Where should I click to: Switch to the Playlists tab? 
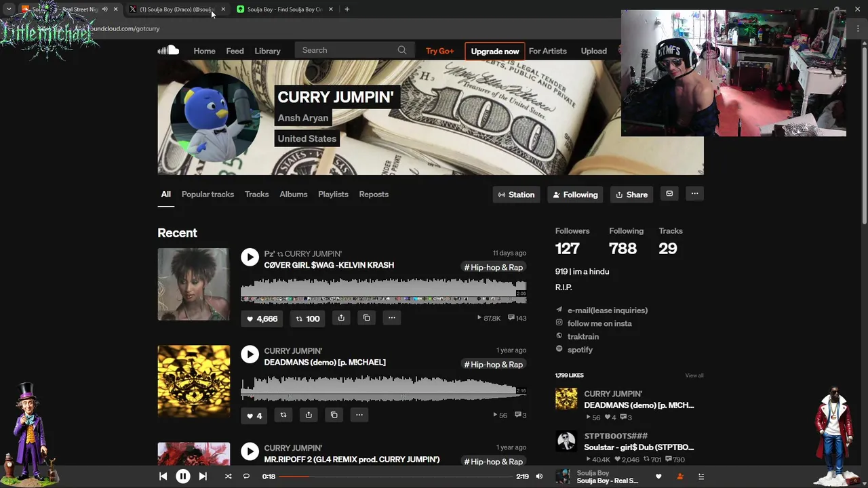[333, 194]
